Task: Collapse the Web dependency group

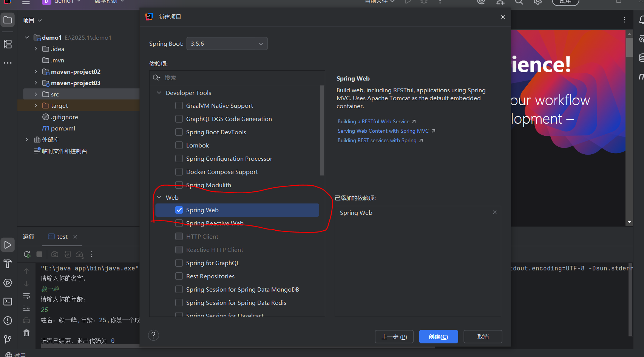Action: (159, 197)
